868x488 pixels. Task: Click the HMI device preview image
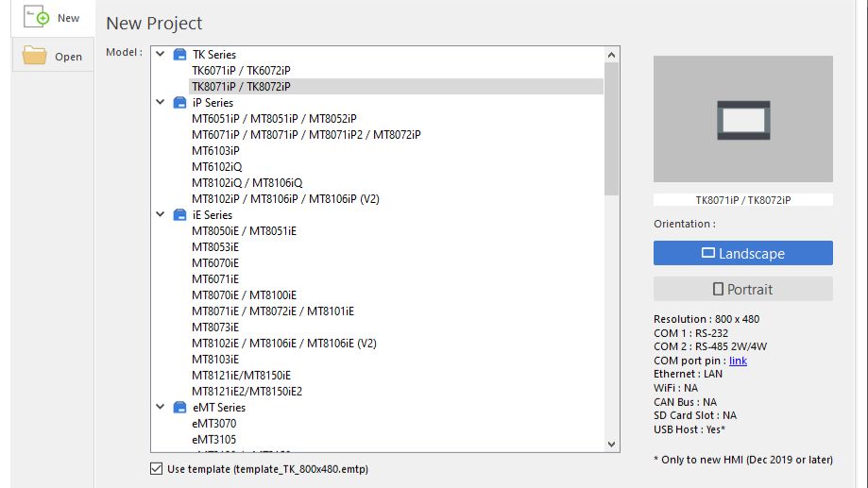(x=742, y=119)
